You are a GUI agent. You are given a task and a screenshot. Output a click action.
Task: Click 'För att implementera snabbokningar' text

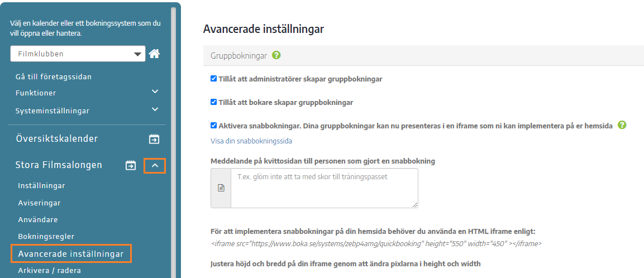(x=373, y=232)
